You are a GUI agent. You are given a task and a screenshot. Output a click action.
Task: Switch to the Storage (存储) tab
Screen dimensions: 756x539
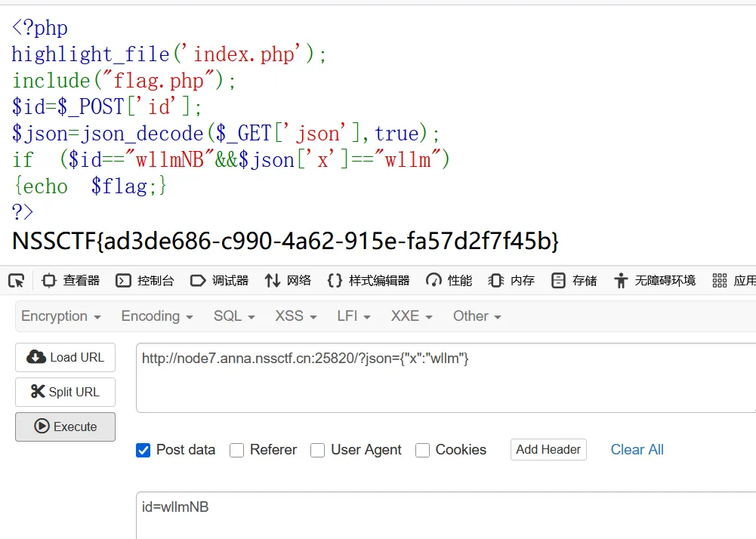574,281
